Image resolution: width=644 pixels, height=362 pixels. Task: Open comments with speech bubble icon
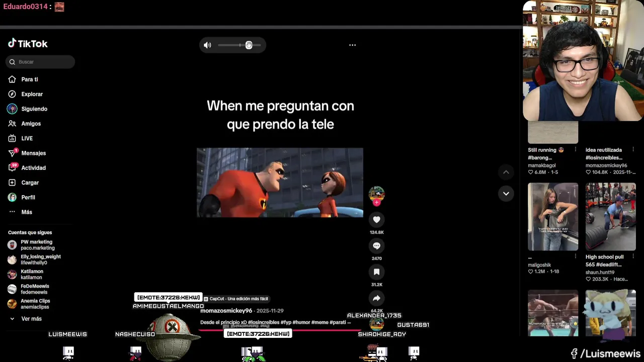coord(376,246)
